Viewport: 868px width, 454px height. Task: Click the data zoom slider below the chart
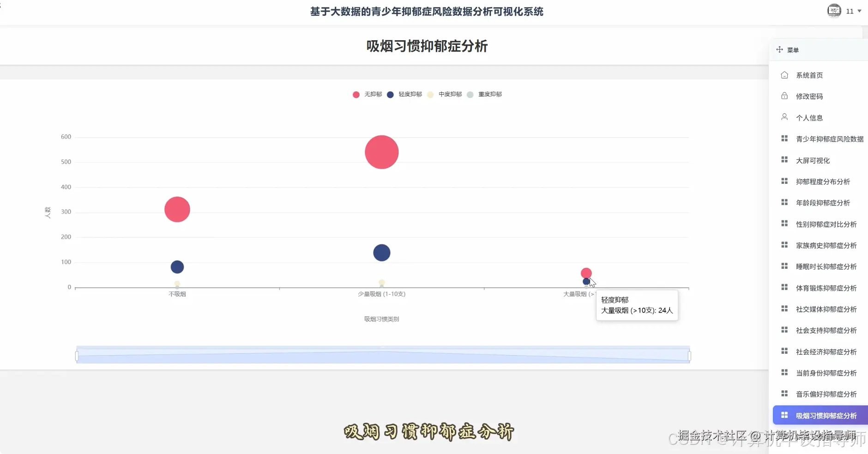382,355
